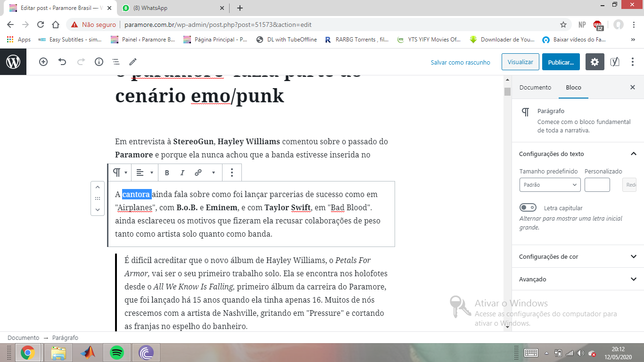
Task: Open MATLAB from the taskbar
Action: point(88,353)
